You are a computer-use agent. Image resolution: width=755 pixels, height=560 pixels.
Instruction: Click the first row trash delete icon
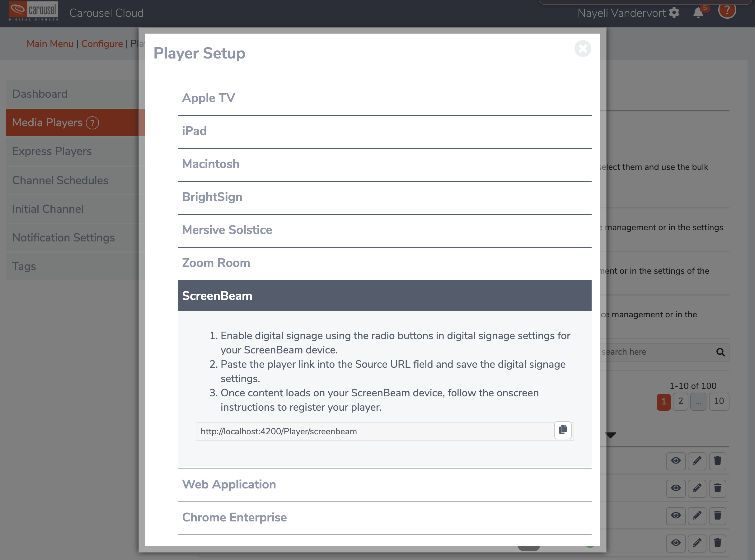(x=717, y=461)
